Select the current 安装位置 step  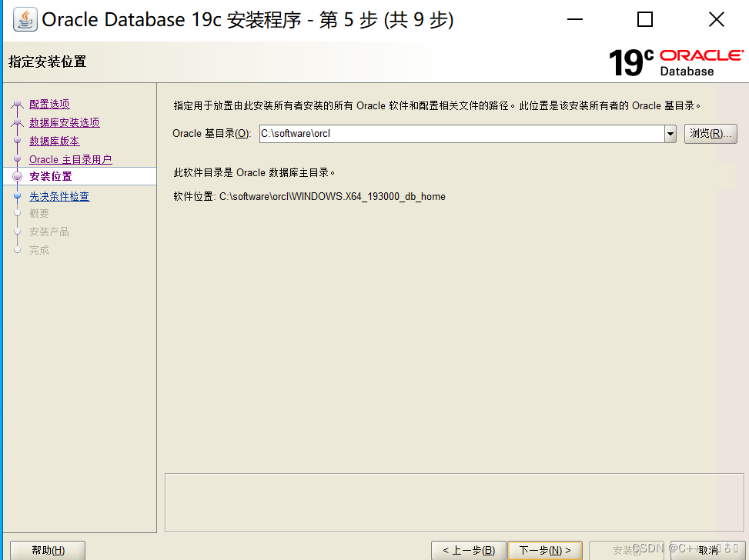coord(51,177)
